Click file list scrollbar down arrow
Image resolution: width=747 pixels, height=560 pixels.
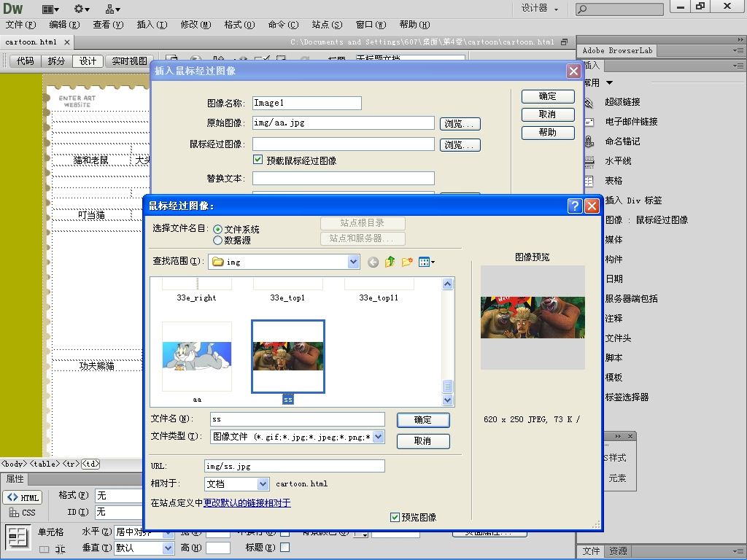[x=447, y=400]
